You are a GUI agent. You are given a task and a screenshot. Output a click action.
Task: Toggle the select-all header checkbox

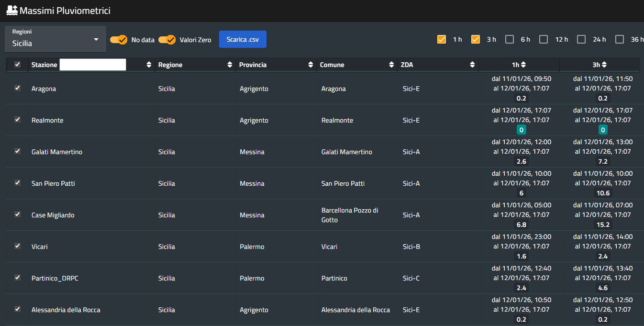pos(18,65)
